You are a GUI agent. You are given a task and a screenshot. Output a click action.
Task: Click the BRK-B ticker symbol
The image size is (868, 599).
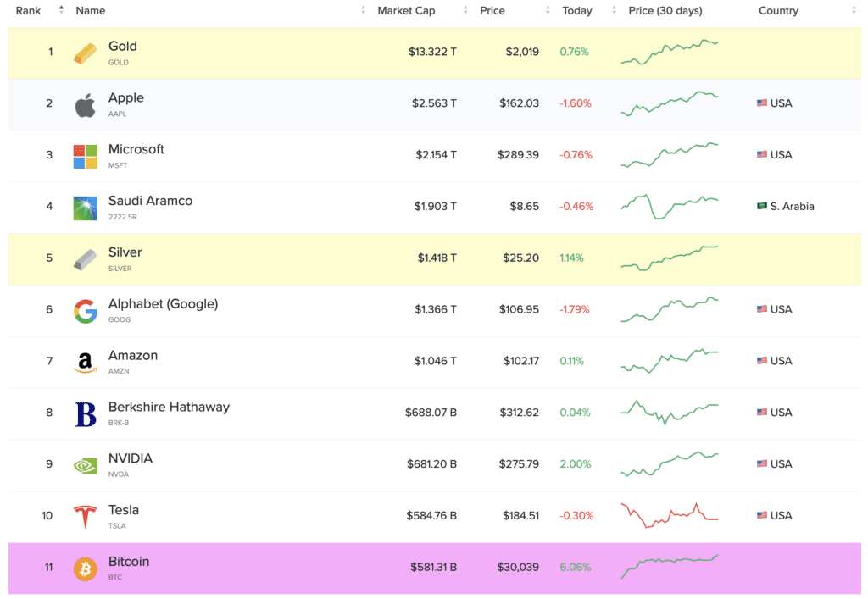[x=119, y=423]
